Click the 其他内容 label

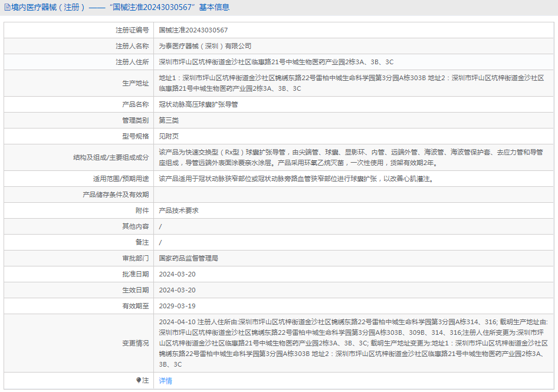tap(136, 226)
